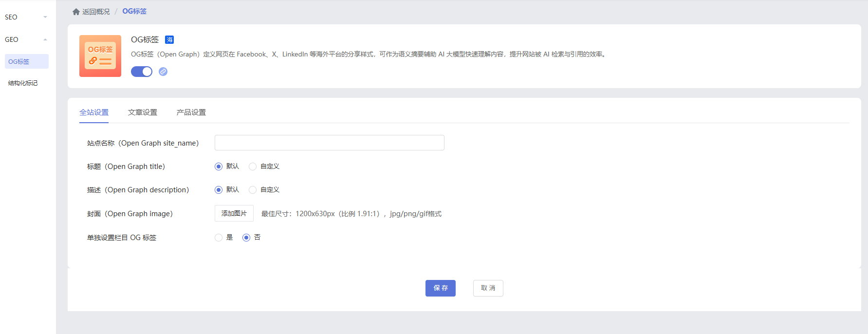Expand the SEO sidebar menu arrow
The image size is (868, 334).
[45, 17]
